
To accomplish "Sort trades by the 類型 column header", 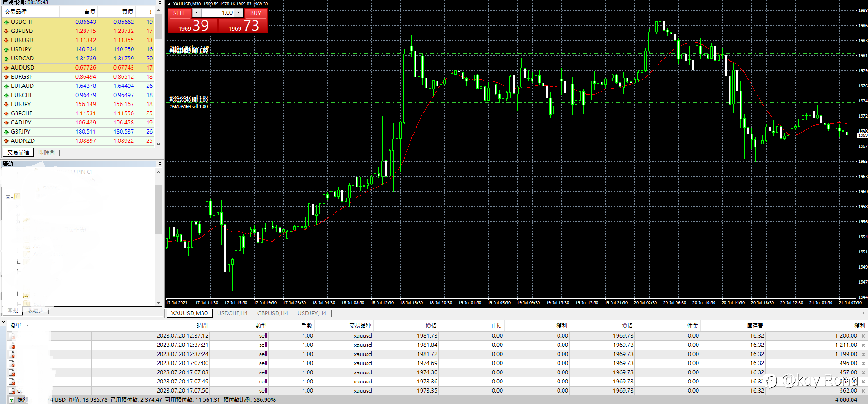I will pyautogui.click(x=239, y=326).
